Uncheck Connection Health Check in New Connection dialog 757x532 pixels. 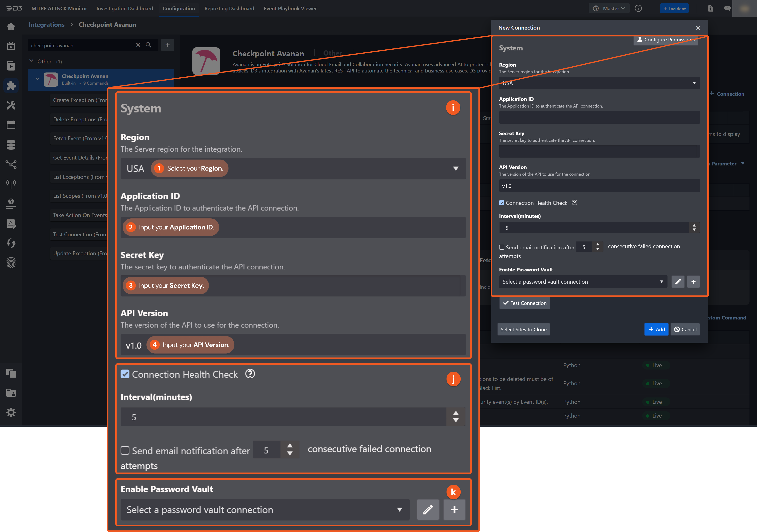(502, 203)
